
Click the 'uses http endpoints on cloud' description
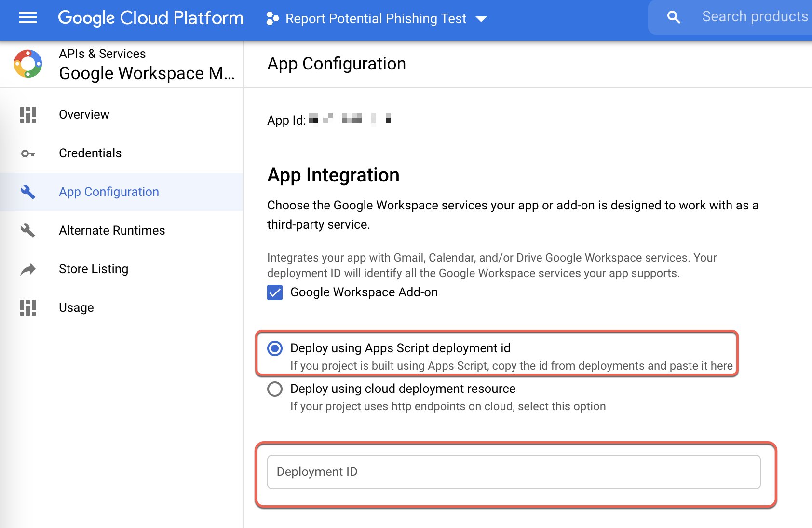[x=448, y=406]
